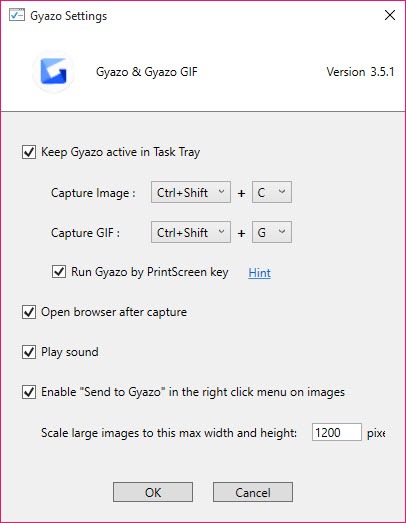Open Capture Image modifier dropdown Ctrl+Shift

[x=190, y=192]
